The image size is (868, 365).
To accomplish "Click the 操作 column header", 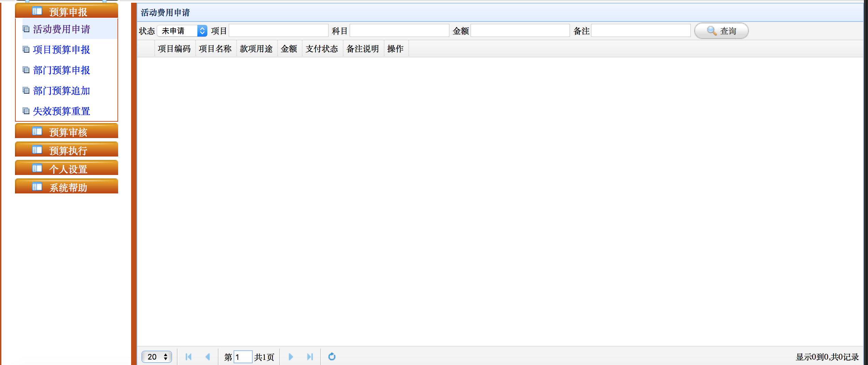I will pyautogui.click(x=396, y=49).
